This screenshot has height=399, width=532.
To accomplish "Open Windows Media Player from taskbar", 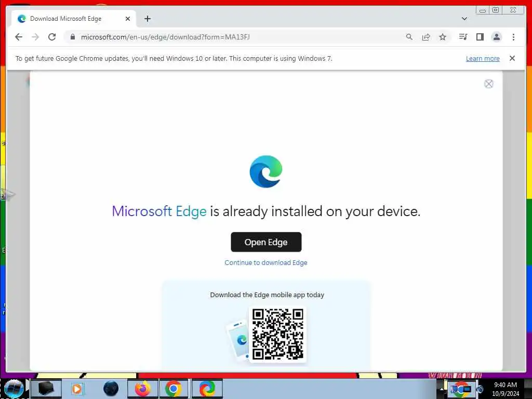I will (77, 389).
